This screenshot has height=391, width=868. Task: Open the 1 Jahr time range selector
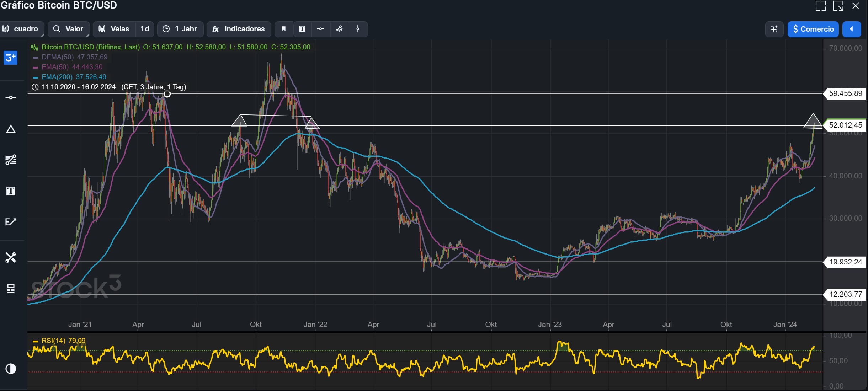coord(180,29)
